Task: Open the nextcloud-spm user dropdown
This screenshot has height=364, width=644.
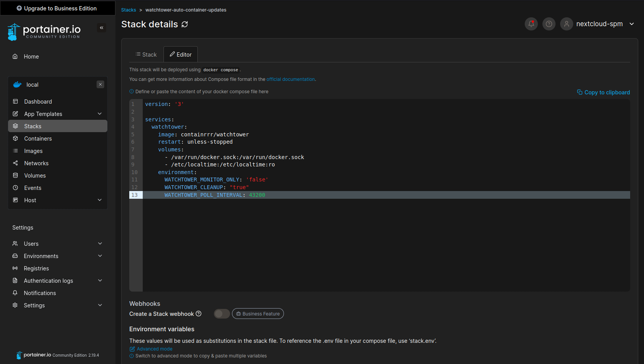Action: click(631, 24)
